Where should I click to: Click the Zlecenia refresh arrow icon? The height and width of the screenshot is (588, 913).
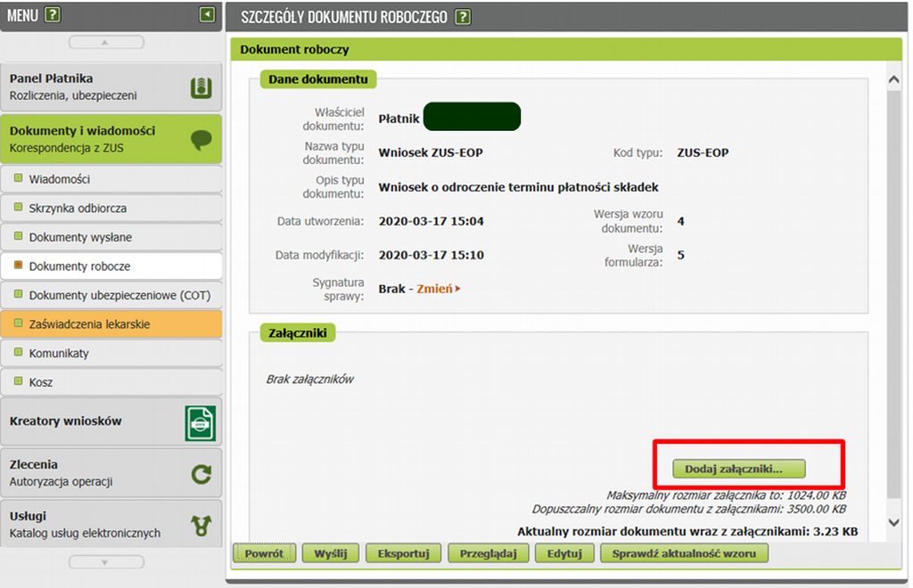201,474
